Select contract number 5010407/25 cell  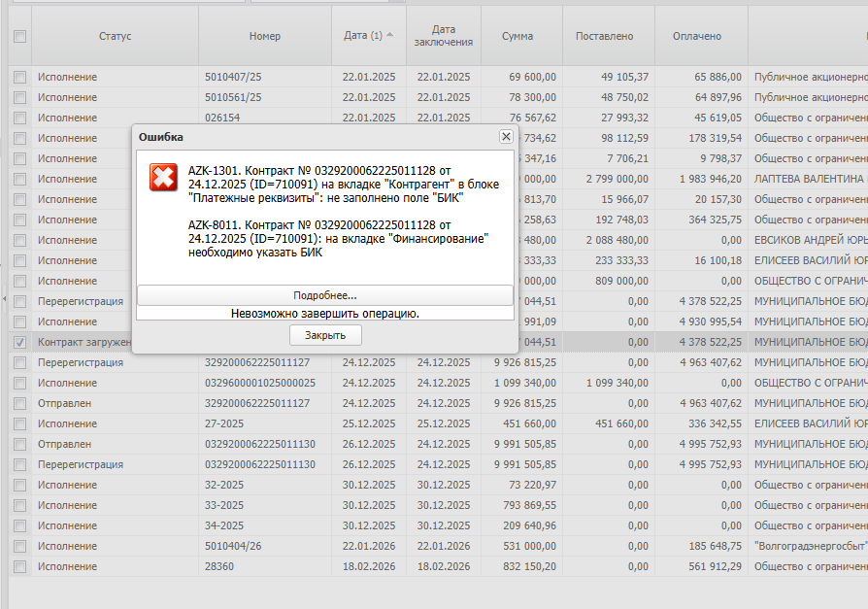click(x=265, y=77)
